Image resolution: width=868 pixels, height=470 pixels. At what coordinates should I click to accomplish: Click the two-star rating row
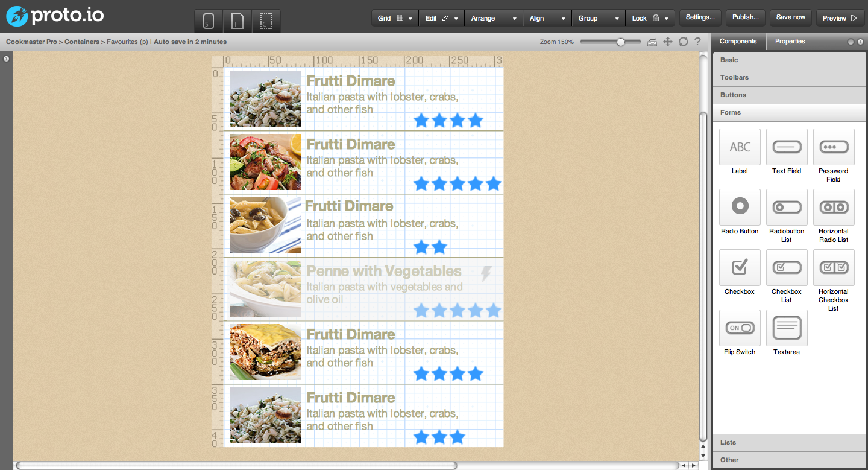click(x=430, y=247)
